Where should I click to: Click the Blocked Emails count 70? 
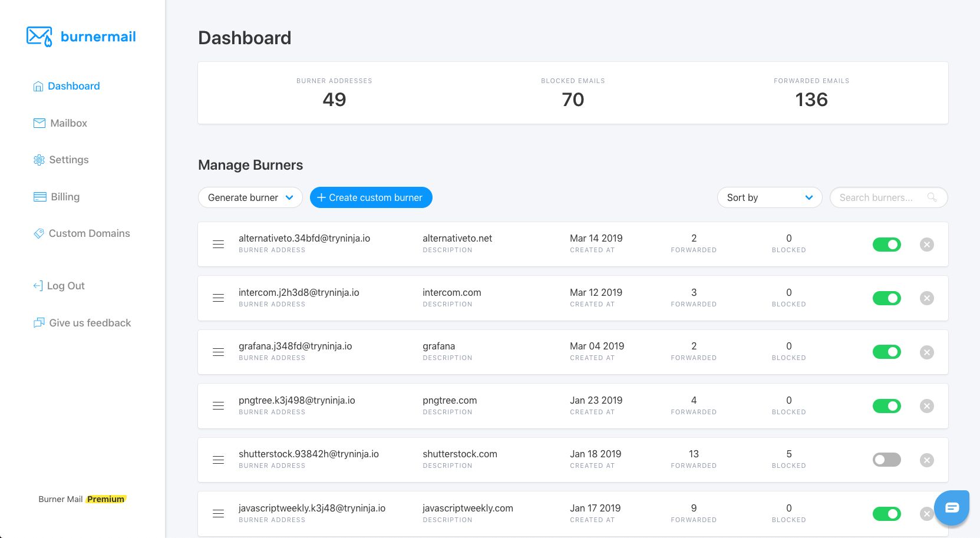coord(573,100)
